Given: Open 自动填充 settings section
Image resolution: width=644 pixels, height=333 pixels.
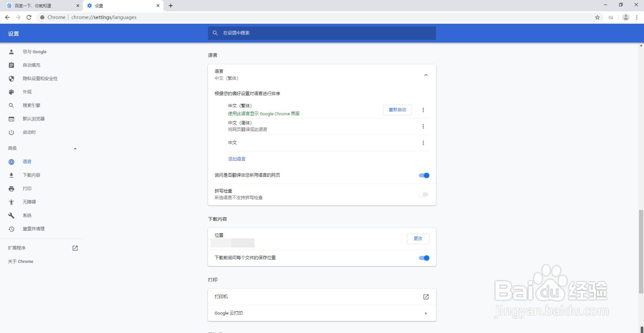Looking at the screenshot, I should click(31, 65).
